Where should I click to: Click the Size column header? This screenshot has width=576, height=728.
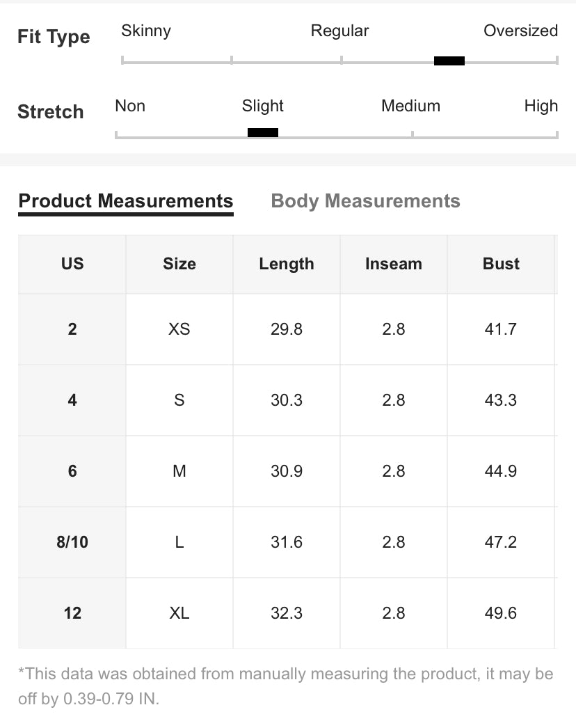pos(179,264)
